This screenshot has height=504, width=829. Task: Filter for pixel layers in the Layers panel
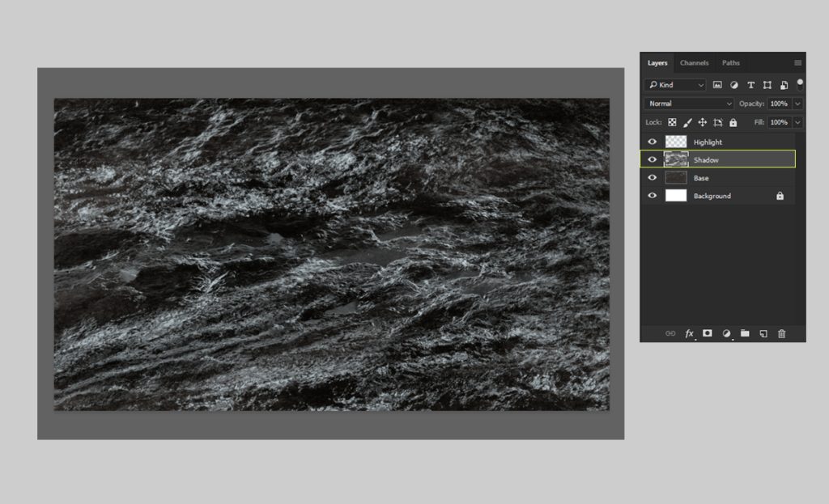pos(717,85)
